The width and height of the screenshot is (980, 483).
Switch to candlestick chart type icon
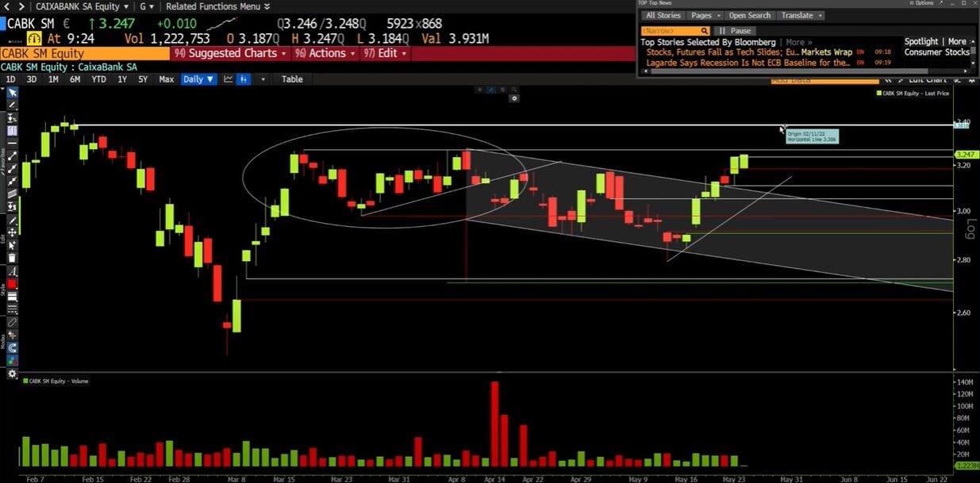coord(243,79)
